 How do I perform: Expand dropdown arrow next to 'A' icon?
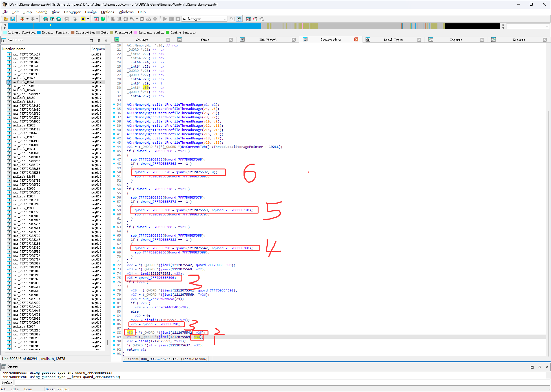[x=88, y=19]
